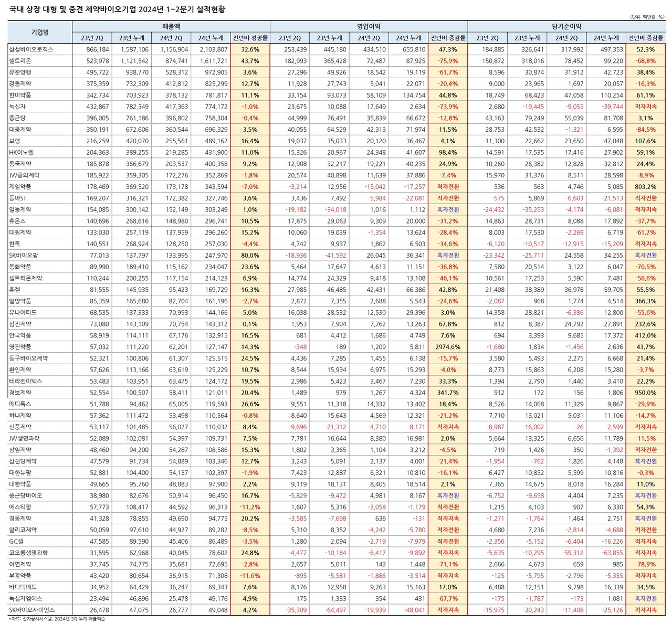
Task: Click the 기업명 column header
Action: (40, 32)
